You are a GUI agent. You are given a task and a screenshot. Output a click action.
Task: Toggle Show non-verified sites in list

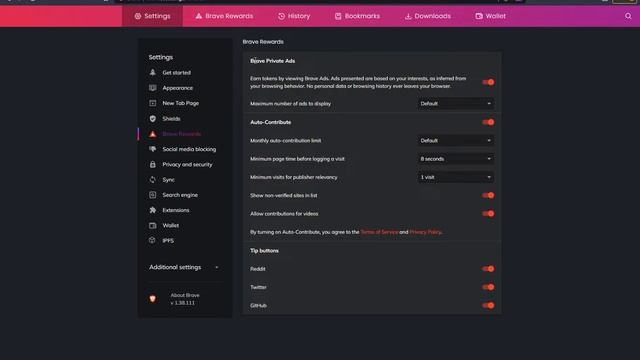(x=488, y=195)
